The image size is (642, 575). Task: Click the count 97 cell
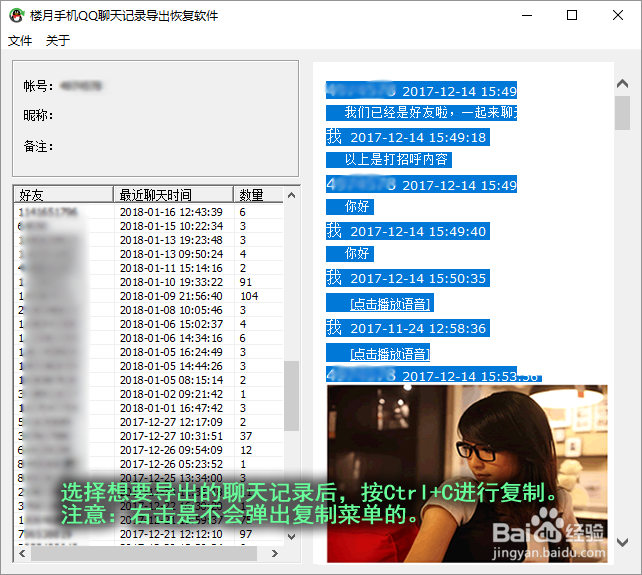click(x=246, y=534)
